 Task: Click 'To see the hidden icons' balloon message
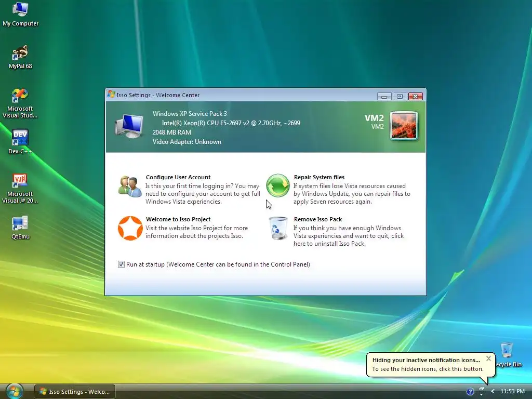[x=428, y=369]
